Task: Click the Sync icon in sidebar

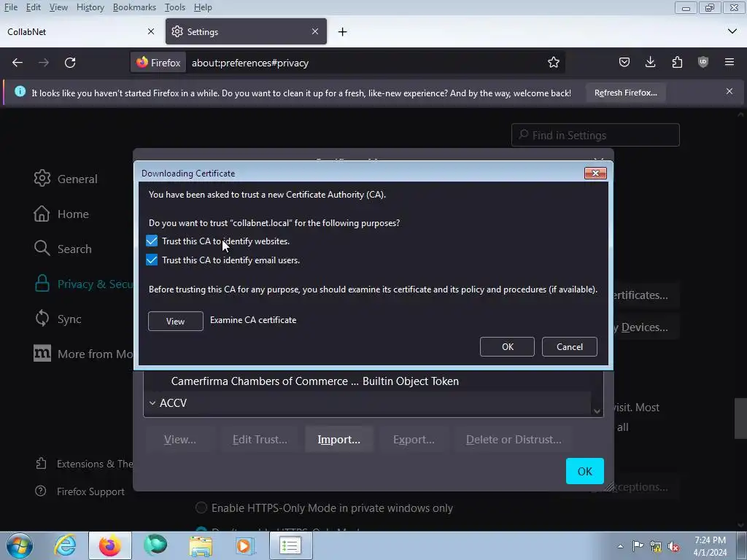Action: point(42,318)
